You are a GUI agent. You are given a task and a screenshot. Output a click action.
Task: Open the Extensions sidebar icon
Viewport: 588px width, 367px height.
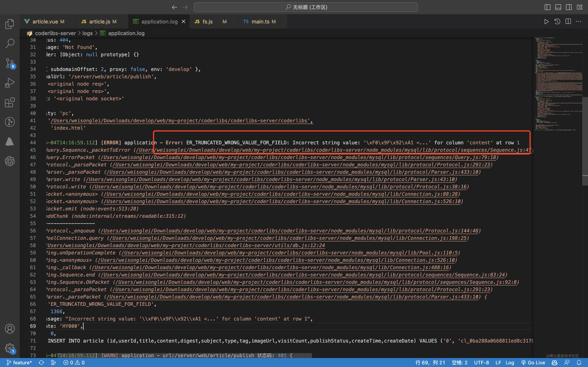point(10,102)
